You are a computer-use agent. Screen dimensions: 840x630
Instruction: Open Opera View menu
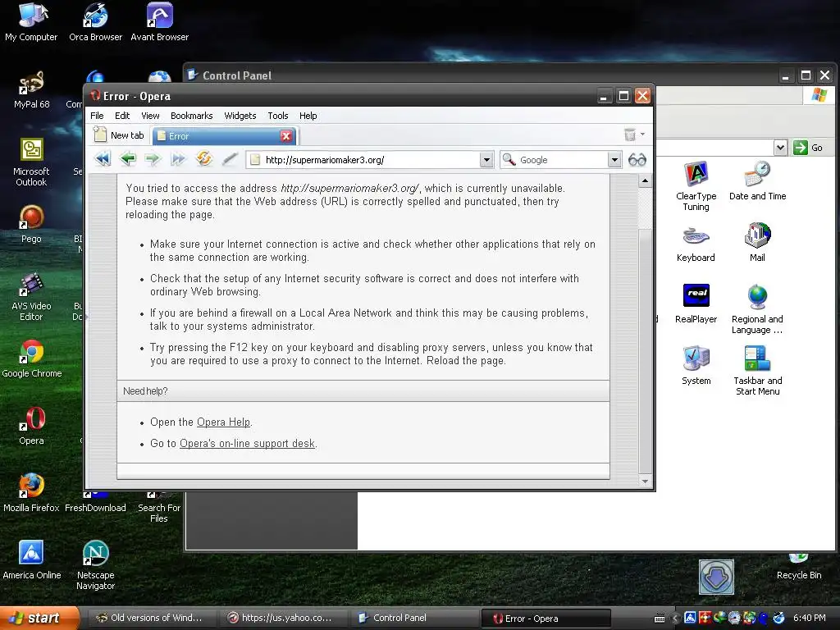[x=150, y=116]
